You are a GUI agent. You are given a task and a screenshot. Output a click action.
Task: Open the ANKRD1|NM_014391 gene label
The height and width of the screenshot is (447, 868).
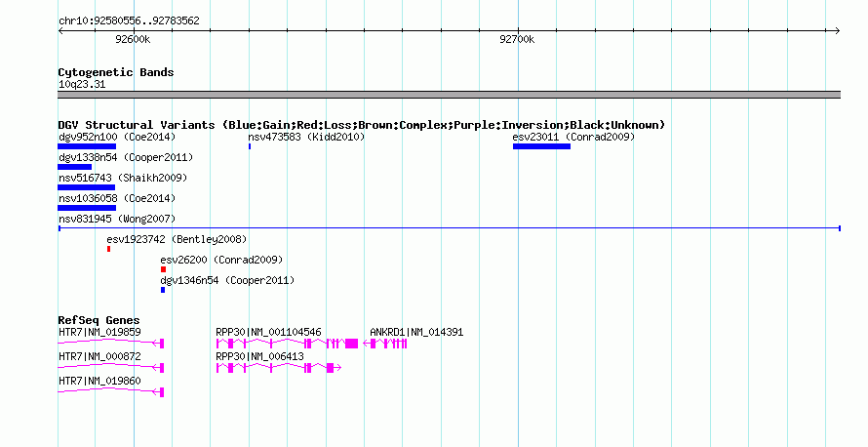pos(416,333)
